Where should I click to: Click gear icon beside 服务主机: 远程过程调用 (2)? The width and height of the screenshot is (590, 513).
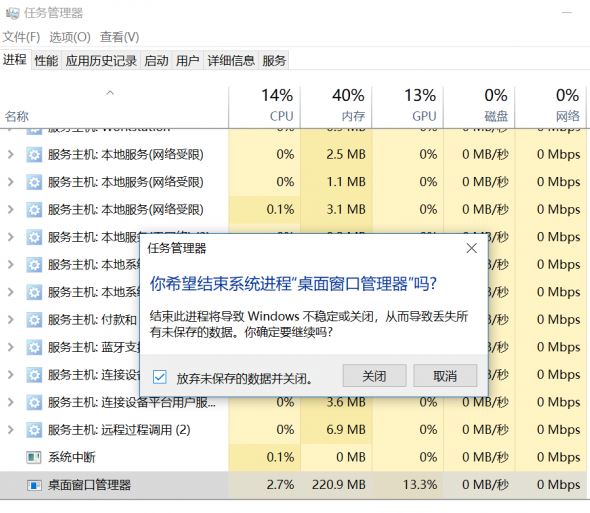pyautogui.click(x=34, y=430)
